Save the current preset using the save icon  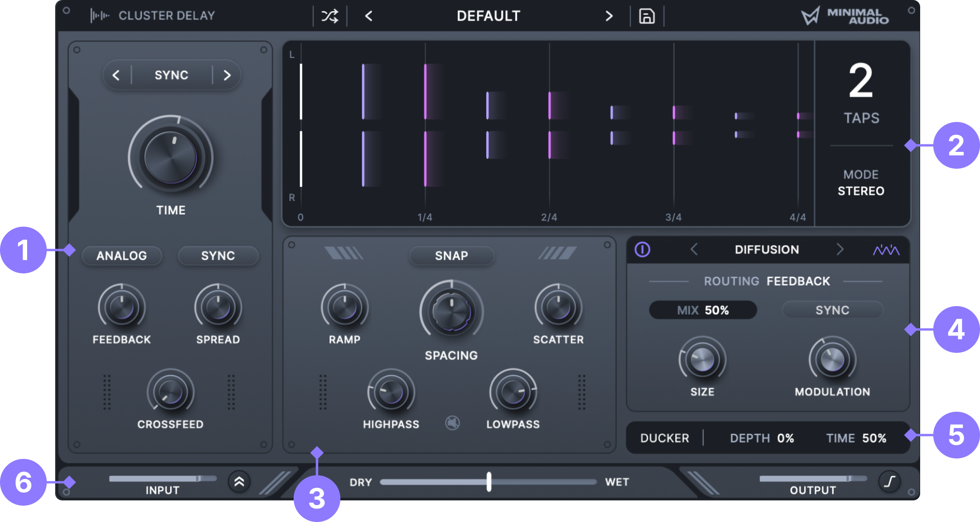[x=647, y=15]
